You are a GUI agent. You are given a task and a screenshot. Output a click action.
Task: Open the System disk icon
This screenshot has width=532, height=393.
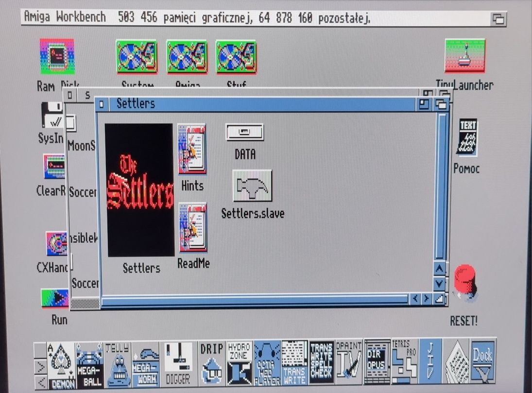[x=137, y=57]
